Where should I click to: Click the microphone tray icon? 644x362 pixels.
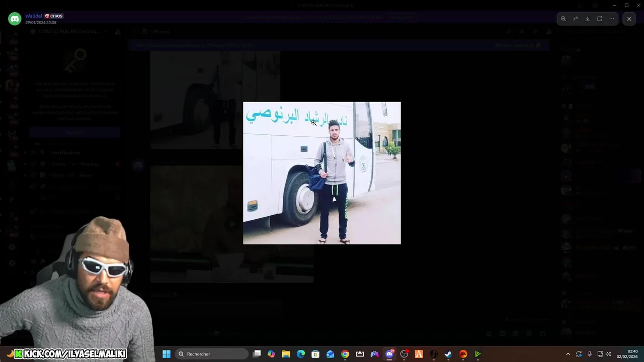coord(590,354)
